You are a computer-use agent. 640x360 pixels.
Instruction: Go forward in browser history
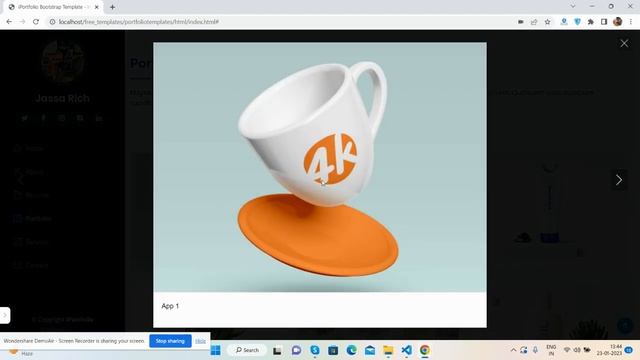tap(22, 22)
